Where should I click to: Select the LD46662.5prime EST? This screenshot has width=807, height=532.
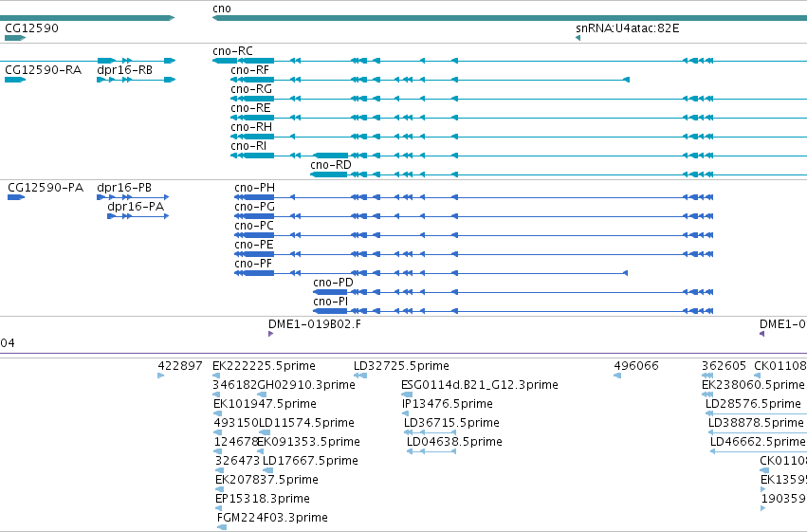(x=759, y=451)
